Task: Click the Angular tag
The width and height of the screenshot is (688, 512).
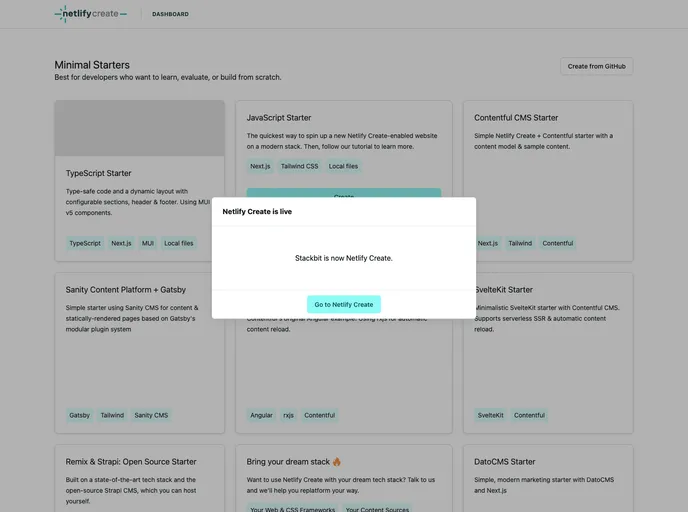Action: [261, 415]
